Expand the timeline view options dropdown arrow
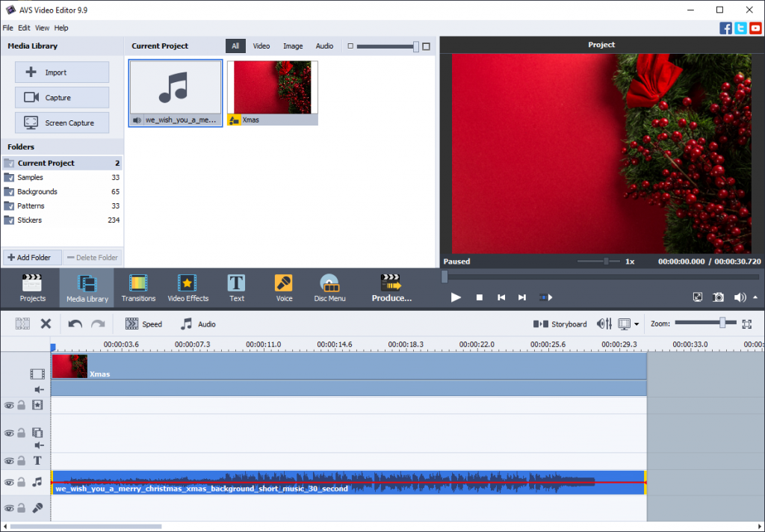This screenshot has width=765, height=532. (x=637, y=324)
